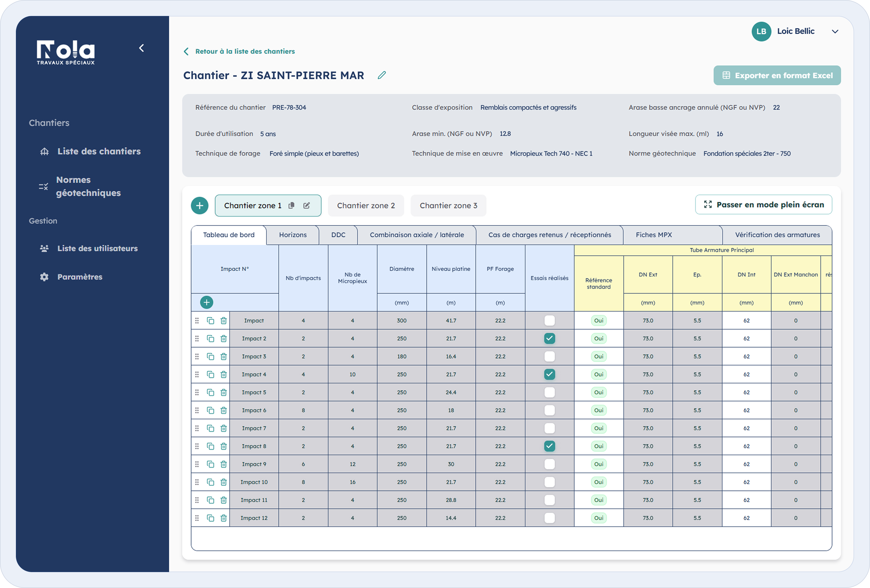Open Paramètres with the gear icon
Image resolution: width=870 pixels, height=588 pixels.
click(x=45, y=277)
